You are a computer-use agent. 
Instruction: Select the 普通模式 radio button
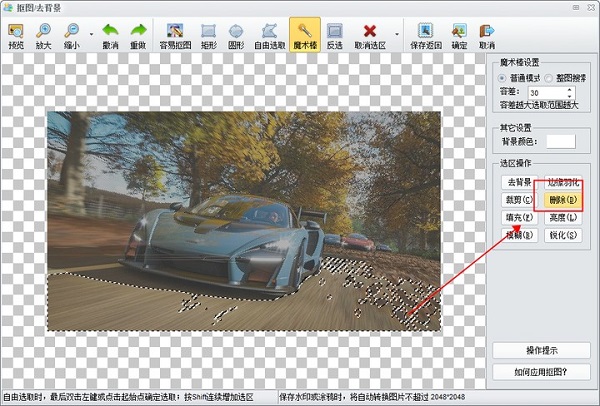(503, 78)
